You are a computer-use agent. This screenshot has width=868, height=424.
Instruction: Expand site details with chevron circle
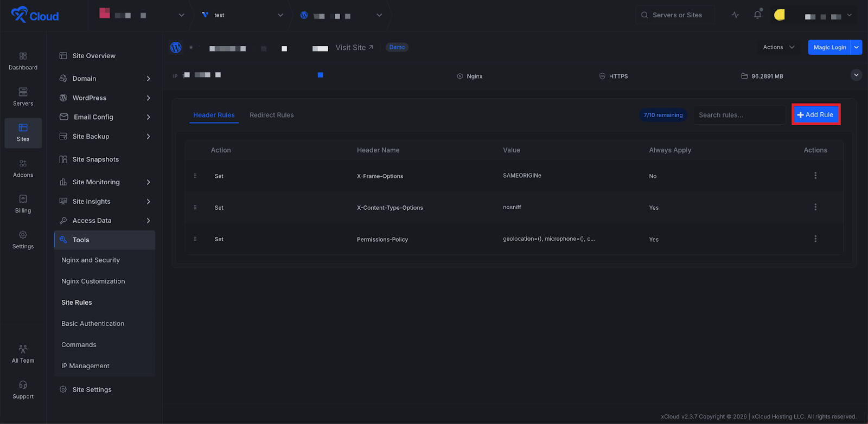pos(856,75)
